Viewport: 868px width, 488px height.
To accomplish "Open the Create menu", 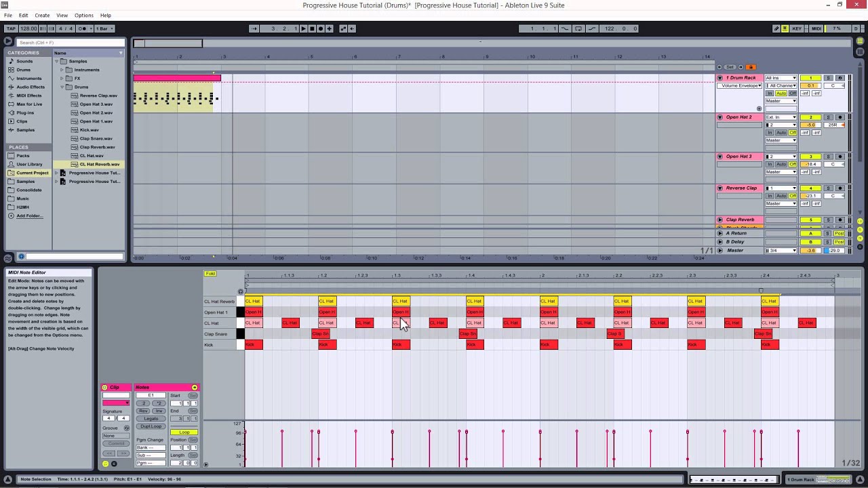I will click(x=42, y=15).
